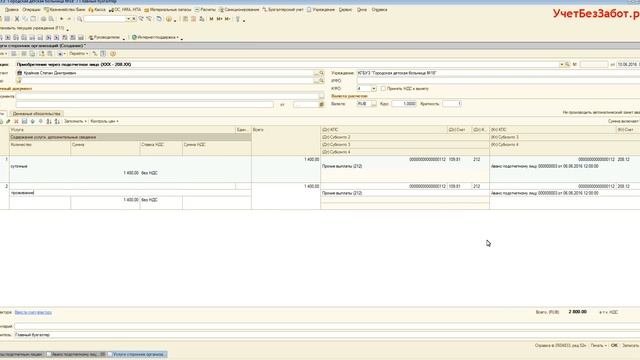The height and width of the screenshot is (360, 640).
Task: Click the search magnifier icon in main toolbar
Action: [x=80, y=19]
